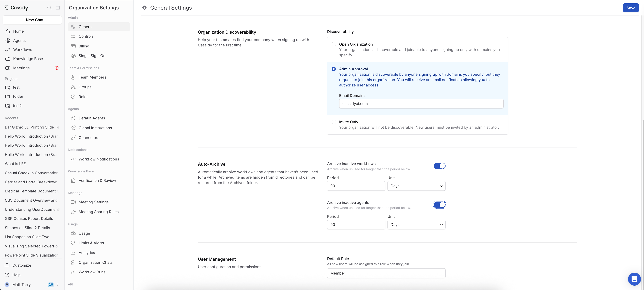The width and height of the screenshot is (644, 290).
Task: Open Meeting Settings page
Action: [x=99, y=202]
